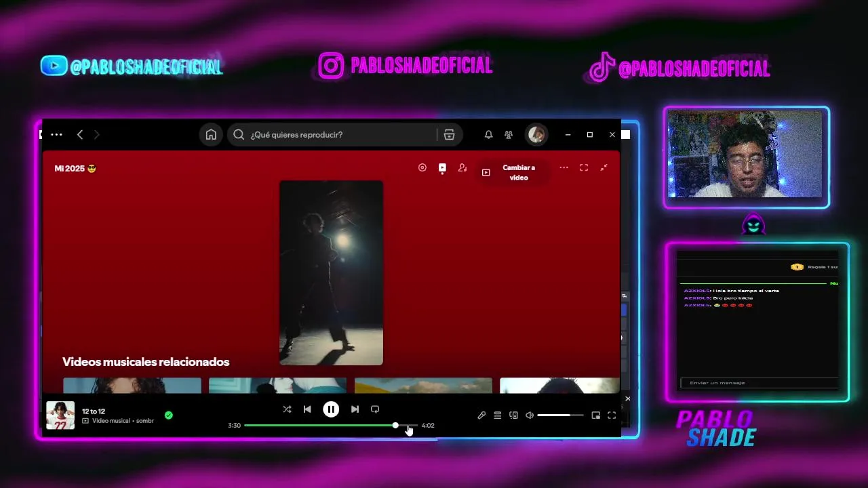Toggle repeat mode
The height and width of the screenshot is (488, 868).
tap(375, 409)
